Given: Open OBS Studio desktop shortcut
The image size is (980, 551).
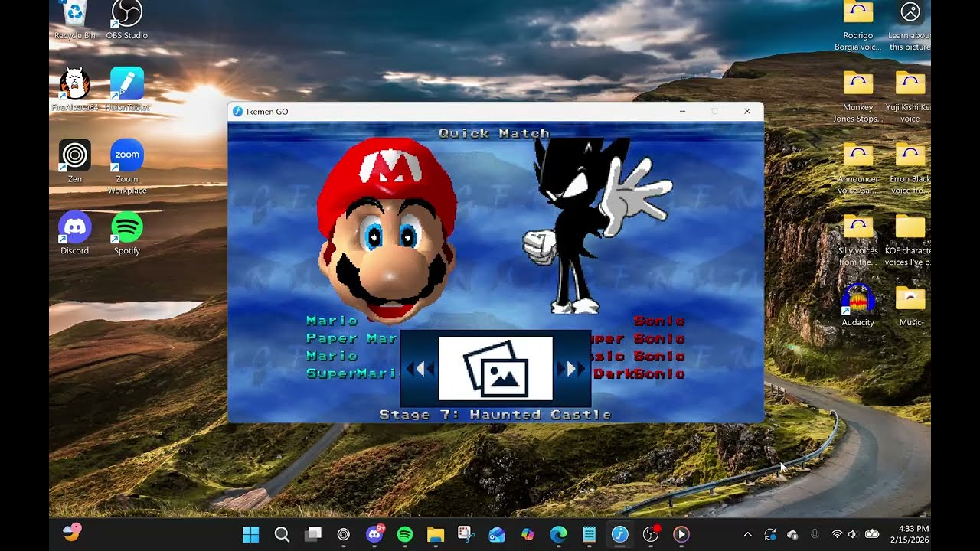Looking at the screenshot, I should tap(127, 21).
